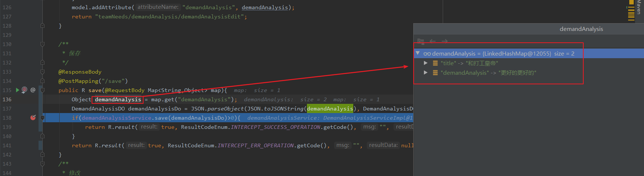Viewport: 644px width, 176px height.
Task: Click the result: parameter hint on line 139
Action: pos(149,127)
